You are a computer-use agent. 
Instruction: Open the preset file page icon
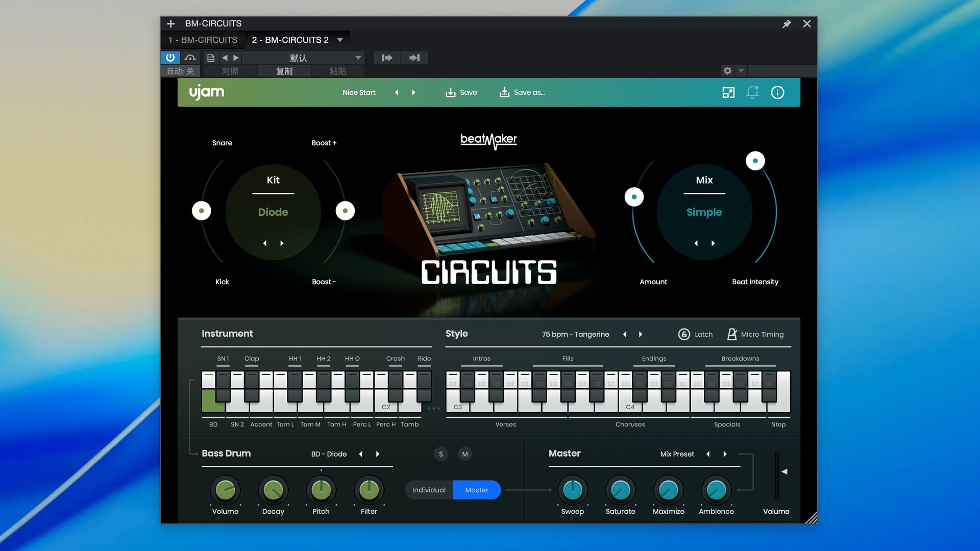pos(210,58)
